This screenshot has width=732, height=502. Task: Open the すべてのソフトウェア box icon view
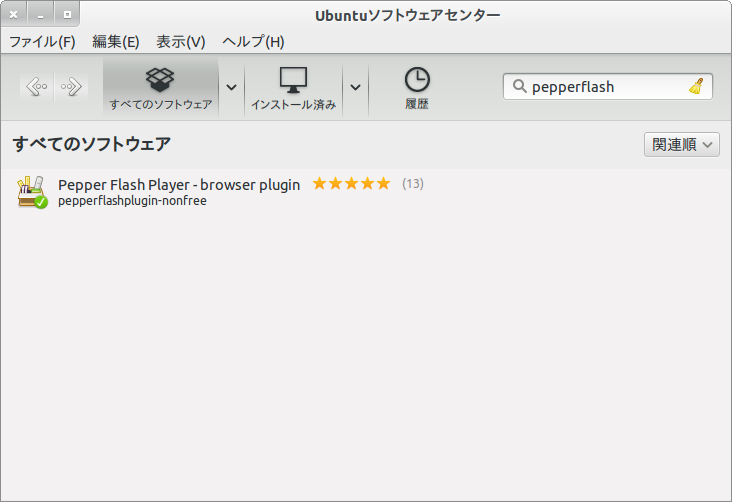[x=160, y=87]
